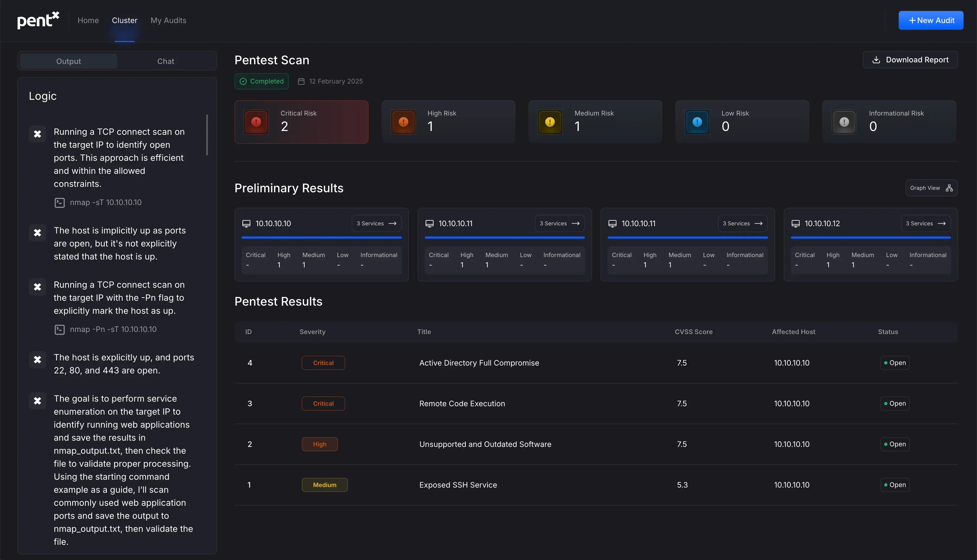Click the Critical badge for Active Directory Full Compromise
977x560 pixels.
(x=323, y=363)
